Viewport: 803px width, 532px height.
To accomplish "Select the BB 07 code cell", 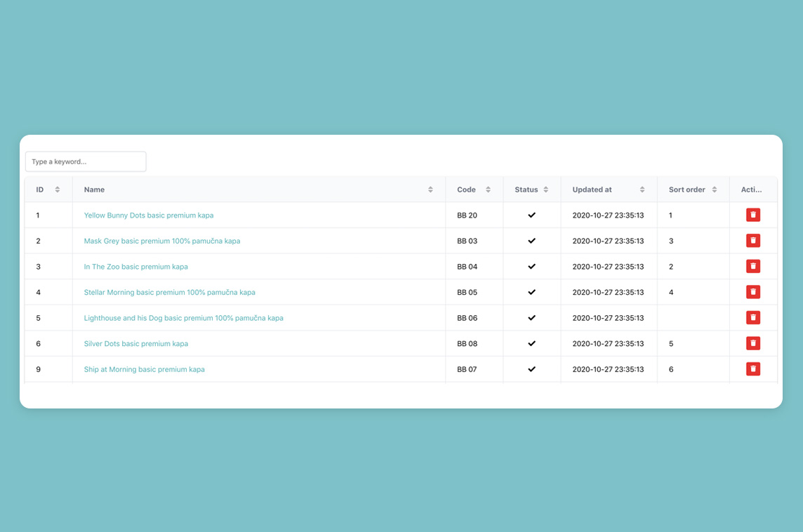I will (467, 368).
